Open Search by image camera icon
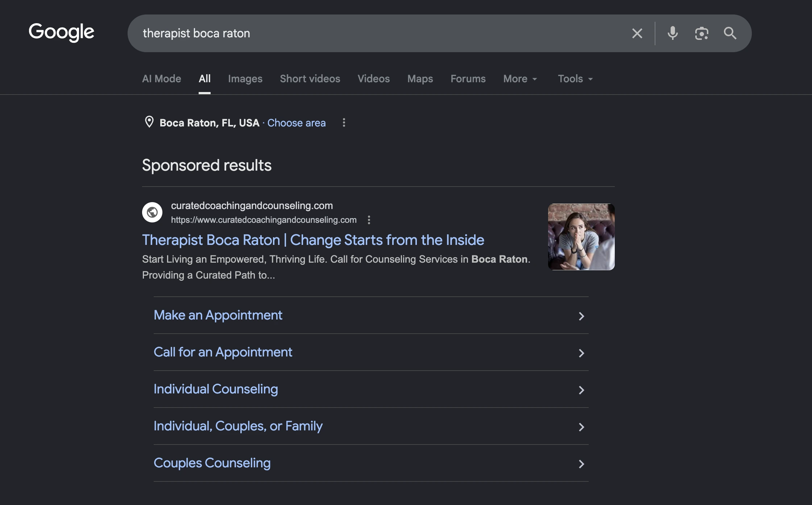This screenshot has height=505, width=812. click(x=701, y=33)
